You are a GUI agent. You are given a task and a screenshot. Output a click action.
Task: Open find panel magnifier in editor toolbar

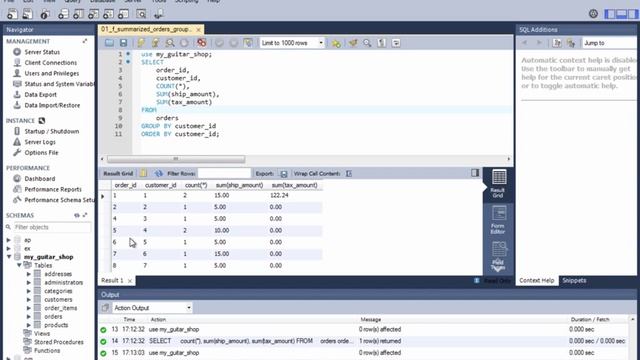367,43
